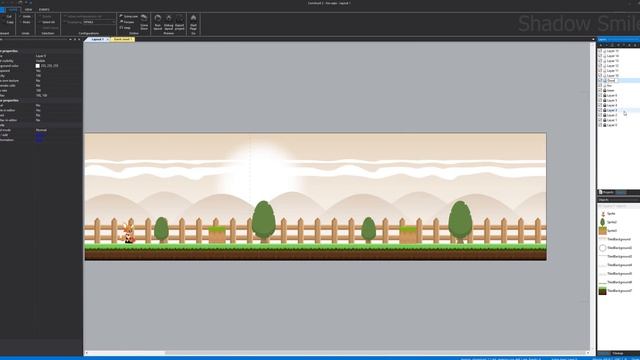This screenshot has width=640, height=360.
Task: Open the 'Normal' blend mode dropdown
Action: coord(58,130)
